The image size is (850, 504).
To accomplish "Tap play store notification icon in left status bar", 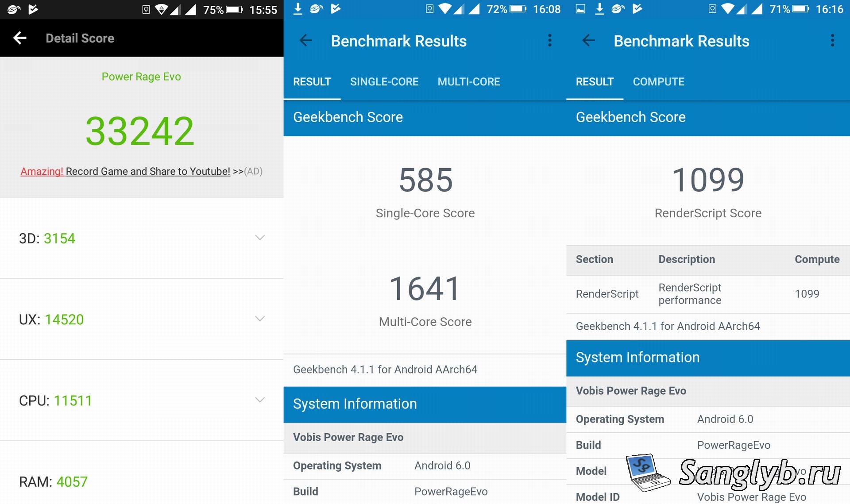I will [x=33, y=9].
